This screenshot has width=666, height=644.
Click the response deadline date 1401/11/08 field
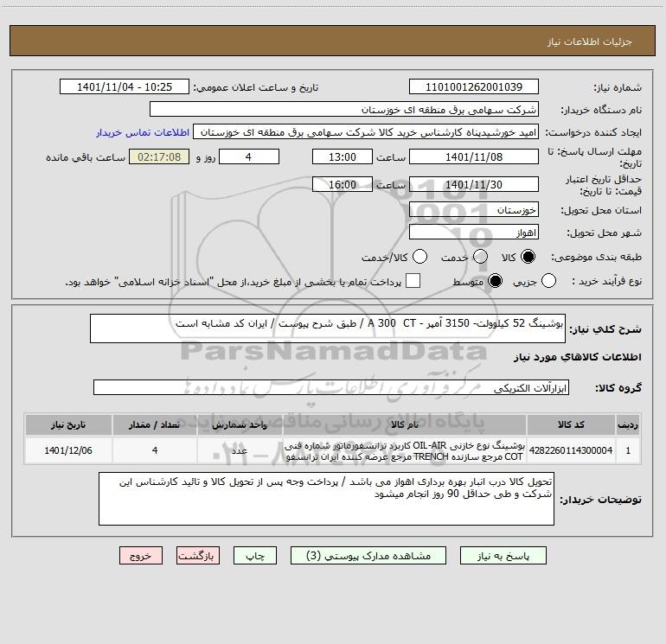pos(473,156)
